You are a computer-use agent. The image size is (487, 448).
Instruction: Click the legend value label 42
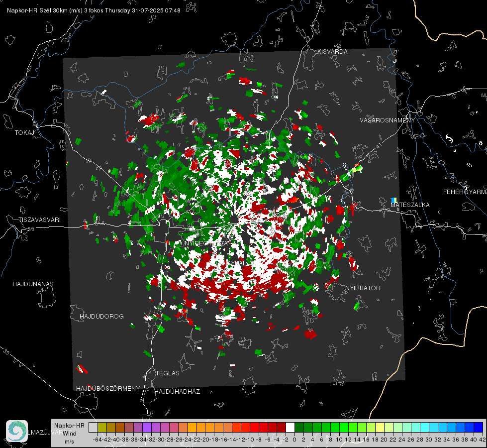(482, 440)
